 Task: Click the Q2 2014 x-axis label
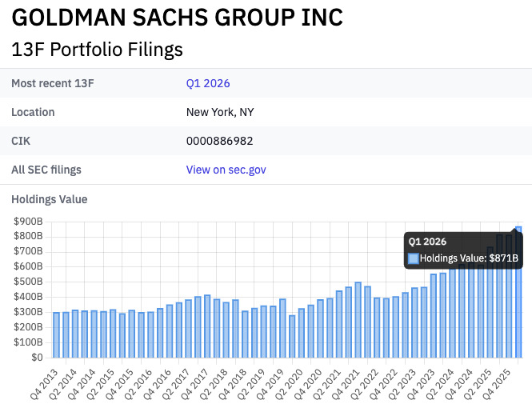tap(62, 384)
